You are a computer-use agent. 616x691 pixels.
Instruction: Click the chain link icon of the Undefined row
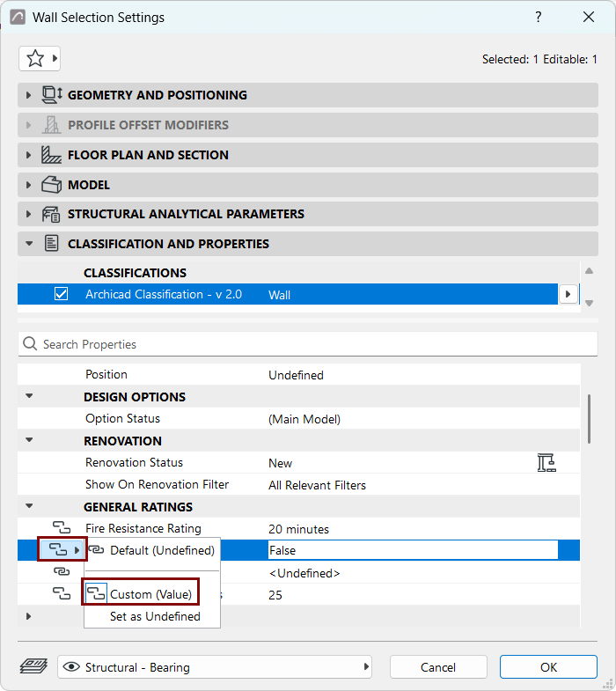click(x=62, y=571)
